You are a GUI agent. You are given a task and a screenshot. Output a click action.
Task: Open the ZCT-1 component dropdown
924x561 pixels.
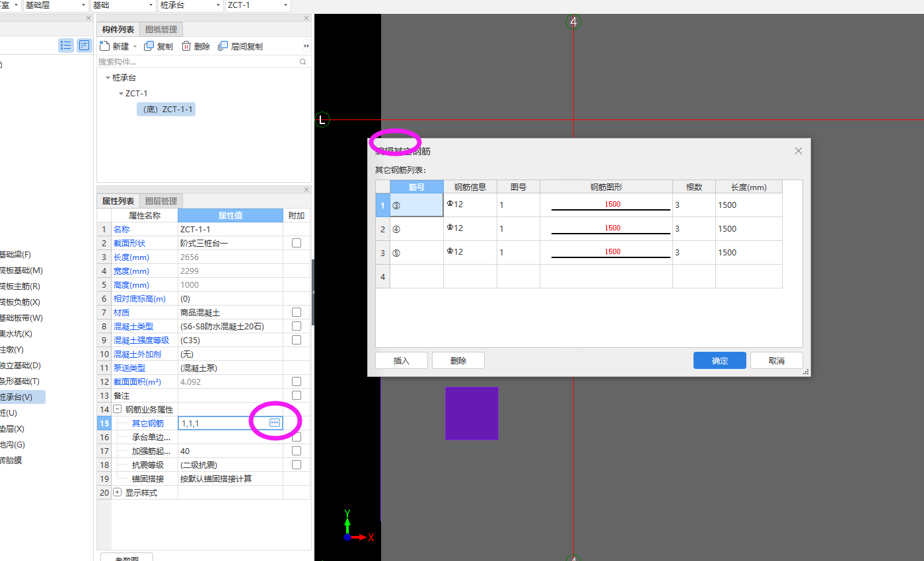258,5
